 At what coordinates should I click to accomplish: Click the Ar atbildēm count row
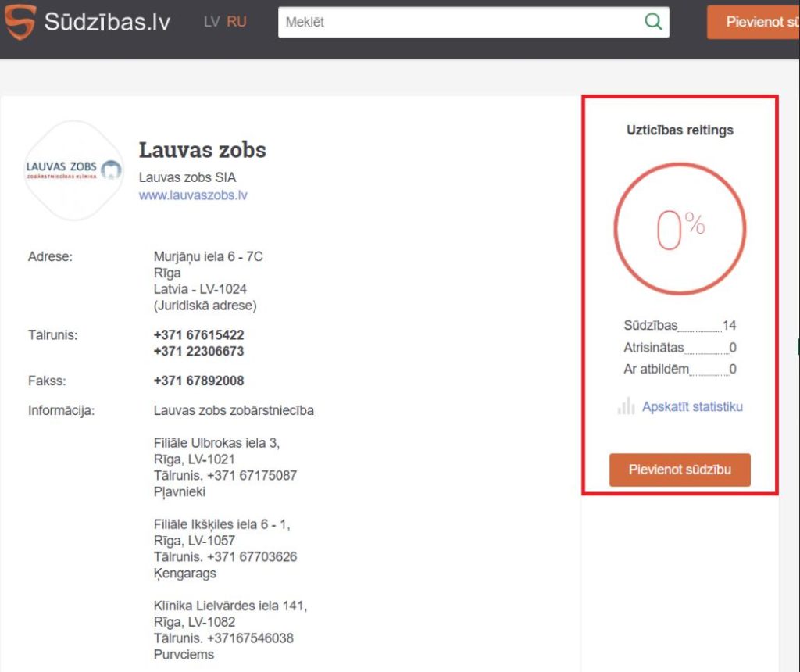point(680,369)
